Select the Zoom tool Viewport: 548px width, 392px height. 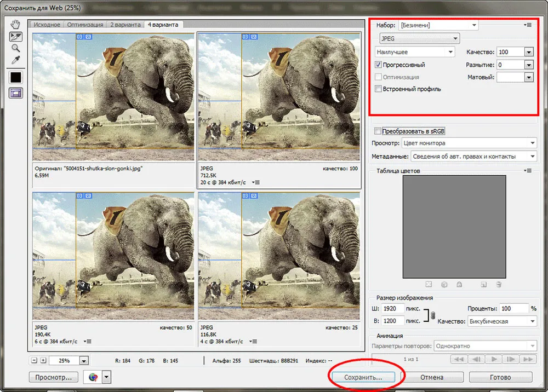pyautogui.click(x=15, y=48)
